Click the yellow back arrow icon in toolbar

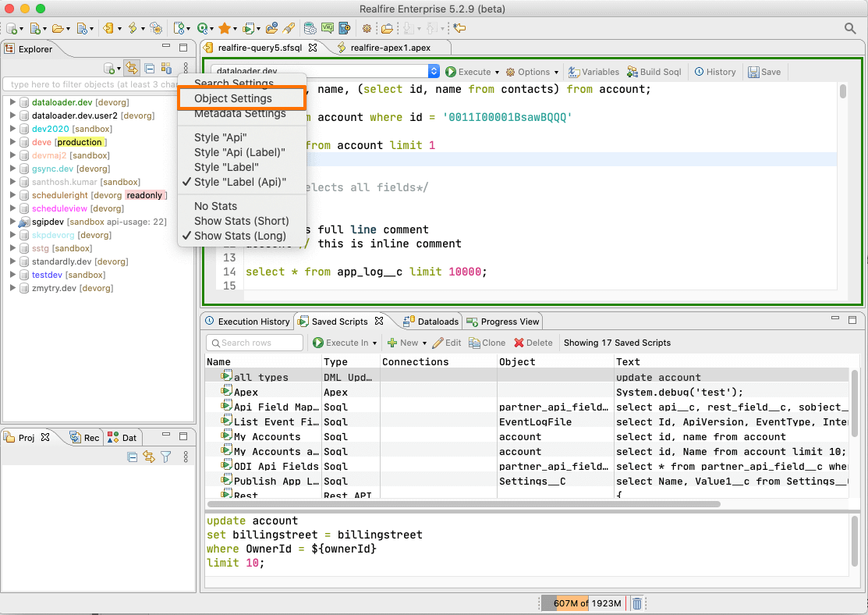459,27
